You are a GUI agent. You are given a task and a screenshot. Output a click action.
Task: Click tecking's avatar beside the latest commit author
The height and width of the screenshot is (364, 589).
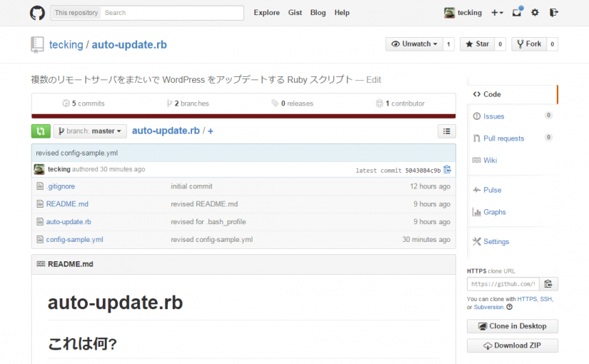point(39,169)
